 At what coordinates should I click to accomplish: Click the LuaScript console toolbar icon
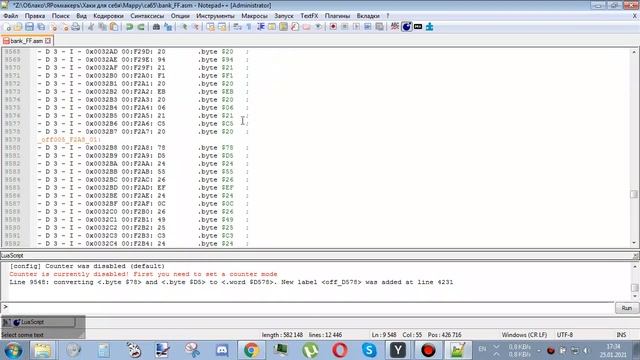click(x=406, y=27)
